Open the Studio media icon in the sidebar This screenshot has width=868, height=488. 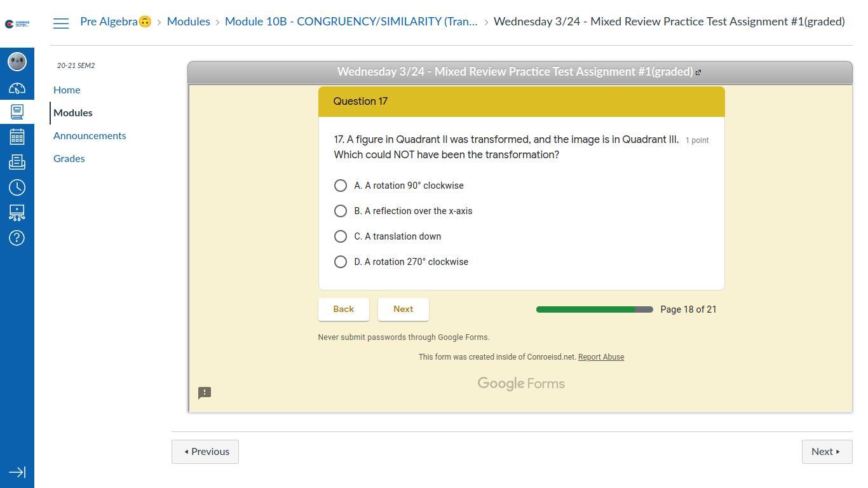(17, 212)
